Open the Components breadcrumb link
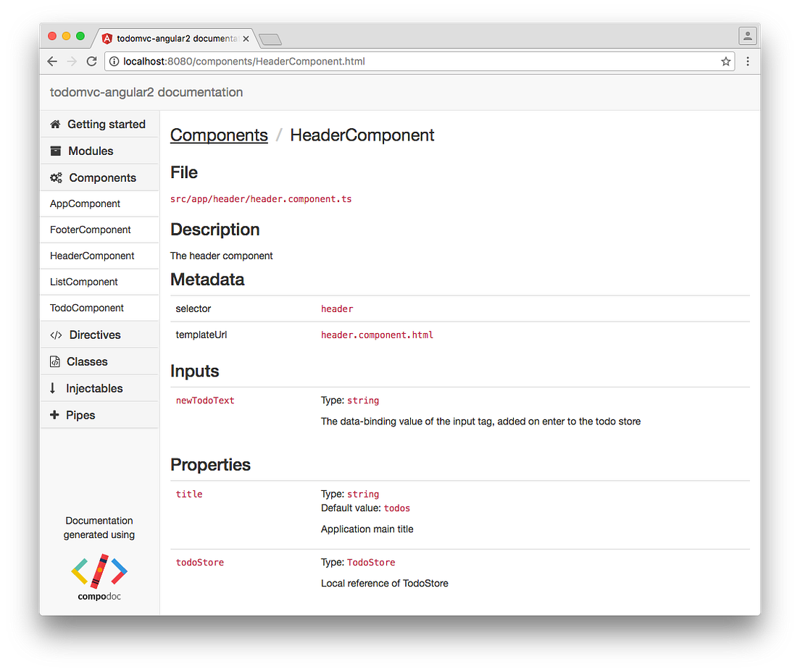The height and width of the screenshot is (672, 800). [219, 135]
